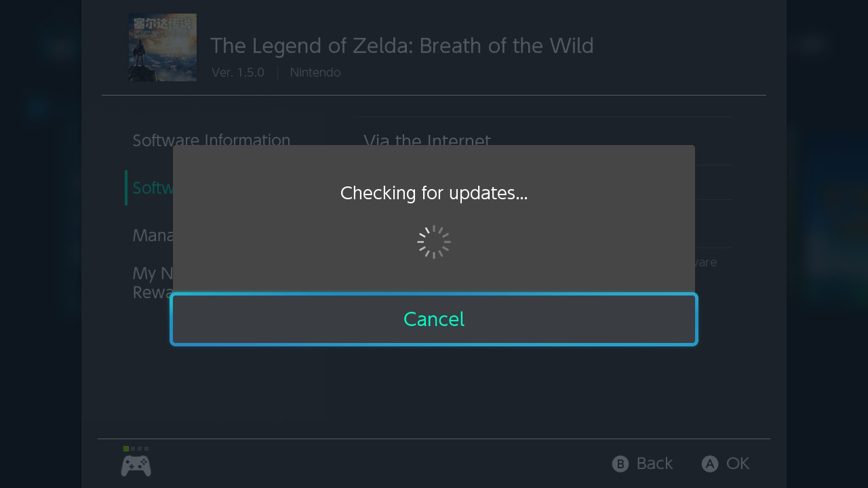
Task: Select the highlighted Software Update menu item
Action: pos(152,188)
